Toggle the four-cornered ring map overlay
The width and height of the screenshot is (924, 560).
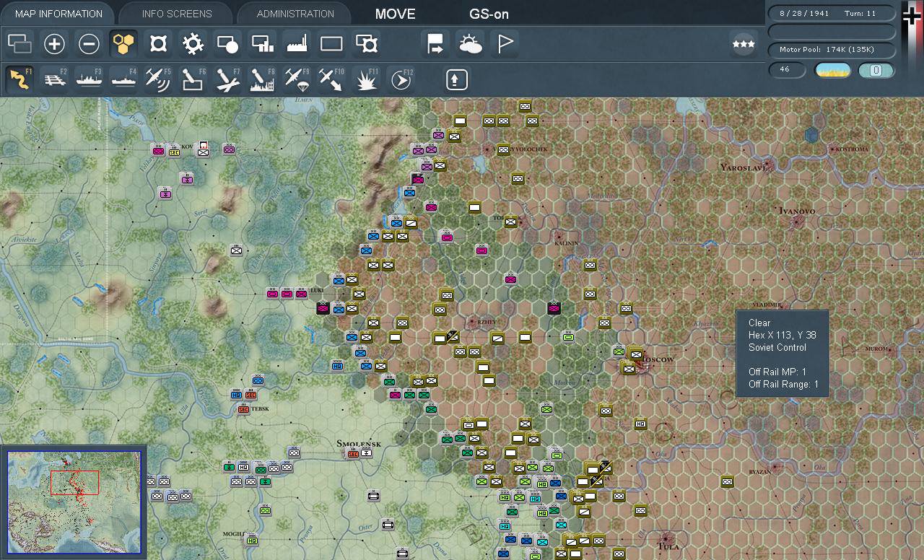click(158, 44)
